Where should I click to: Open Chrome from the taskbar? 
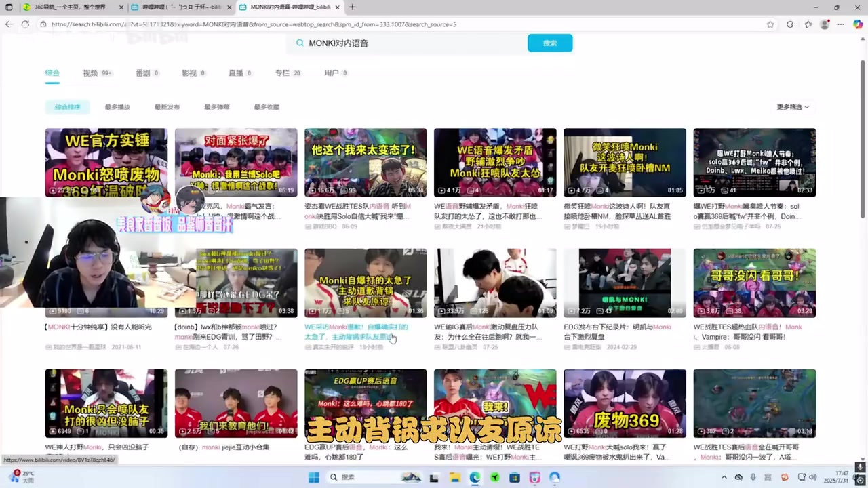coord(474,477)
